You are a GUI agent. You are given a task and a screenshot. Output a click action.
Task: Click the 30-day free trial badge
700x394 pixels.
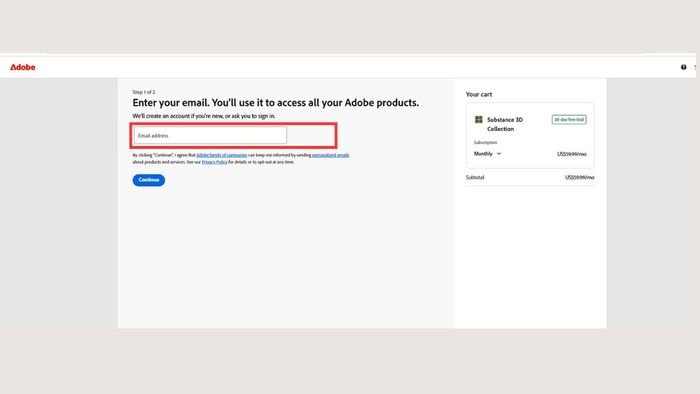569,120
